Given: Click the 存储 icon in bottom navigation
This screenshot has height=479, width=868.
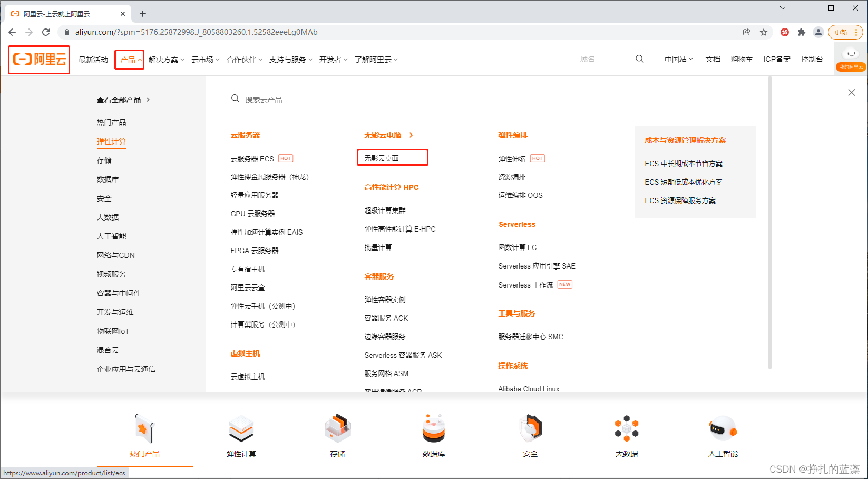Looking at the screenshot, I should pyautogui.click(x=337, y=428).
